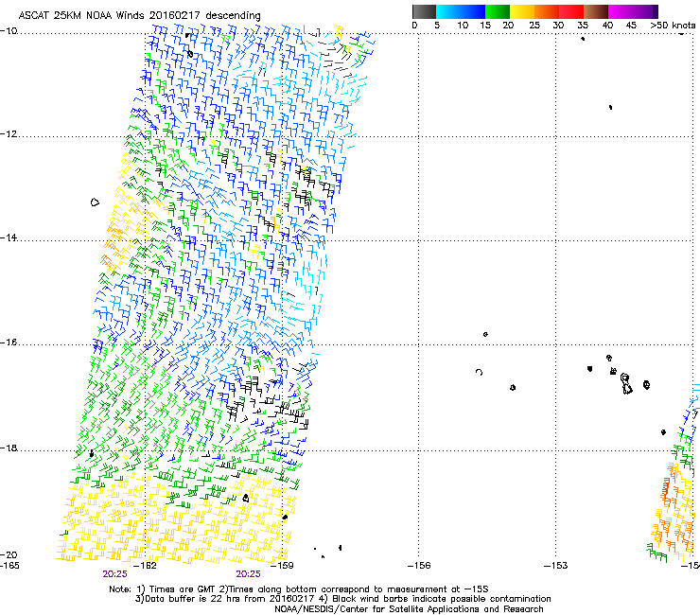Click the '25' legend scale label
This screenshot has width=700, height=615.
[x=534, y=26]
